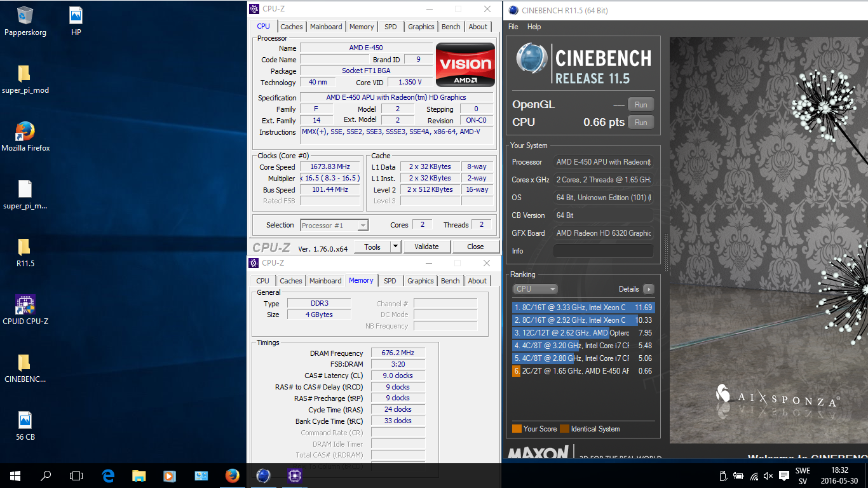The height and width of the screenshot is (488, 868).
Task: Click the Tools button in CPU-Z
Action: (372, 247)
